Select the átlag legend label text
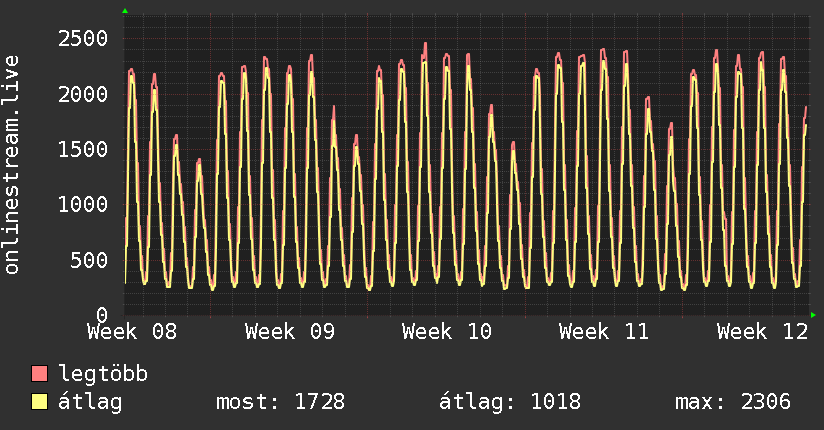Viewport: 824px width, 430px height. click(x=90, y=402)
